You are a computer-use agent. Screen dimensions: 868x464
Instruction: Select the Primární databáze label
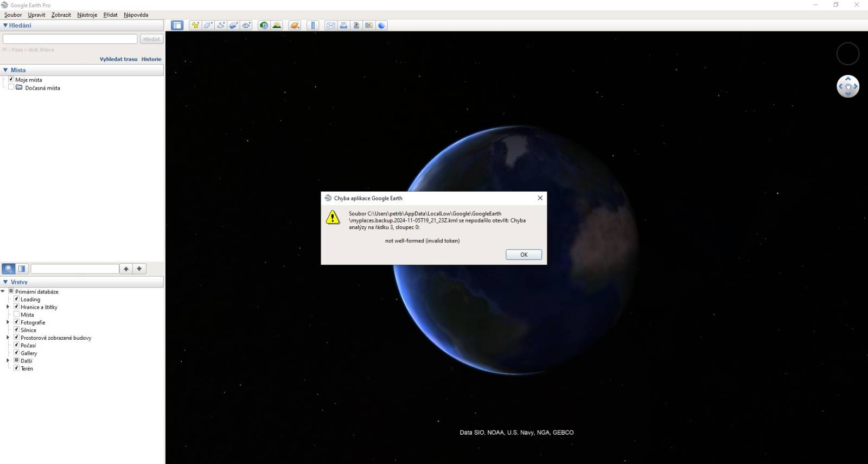[37, 292]
